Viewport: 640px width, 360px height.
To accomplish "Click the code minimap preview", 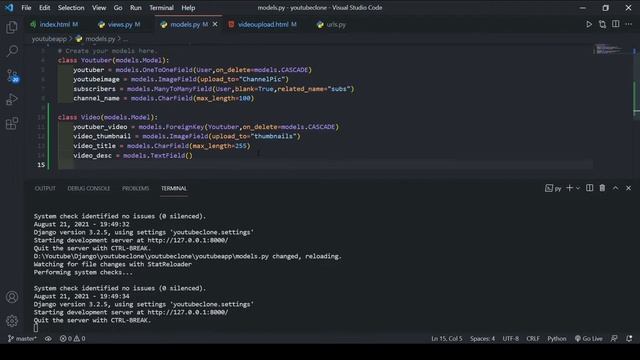I will tap(608, 49).
